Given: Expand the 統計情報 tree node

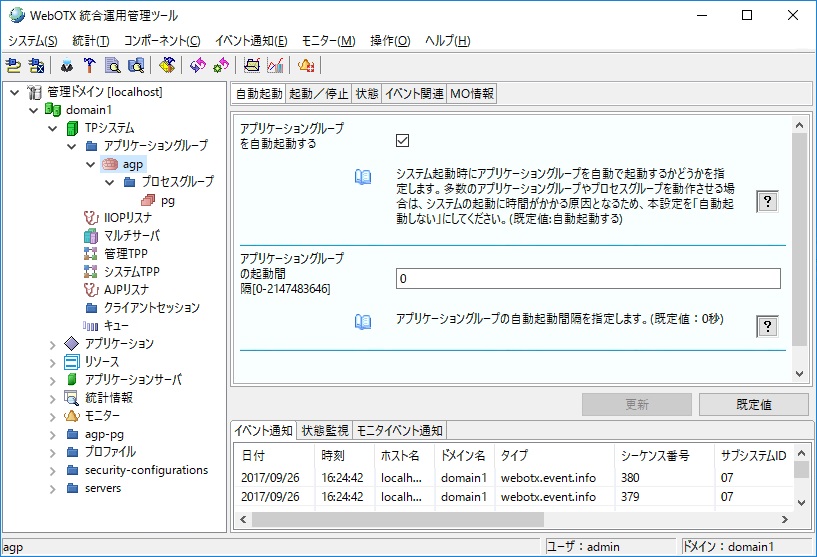Looking at the screenshot, I should (52, 398).
